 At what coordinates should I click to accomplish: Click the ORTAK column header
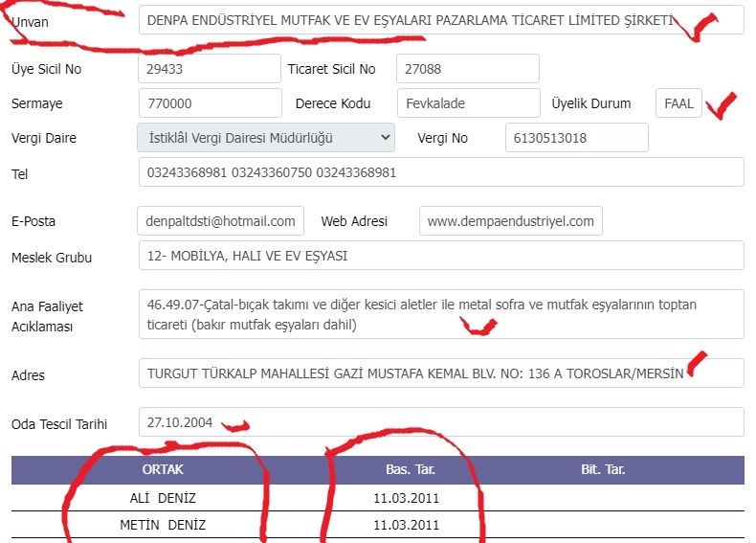(163, 469)
